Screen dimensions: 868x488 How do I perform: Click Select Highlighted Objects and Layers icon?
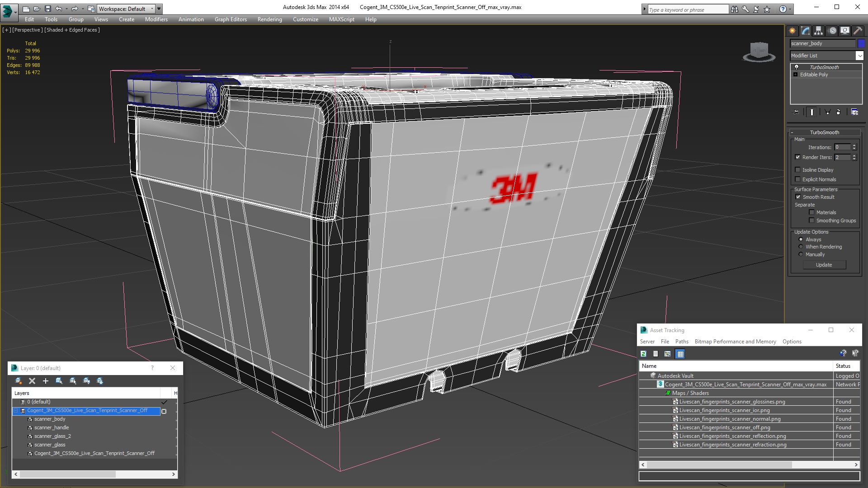[59, 381]
